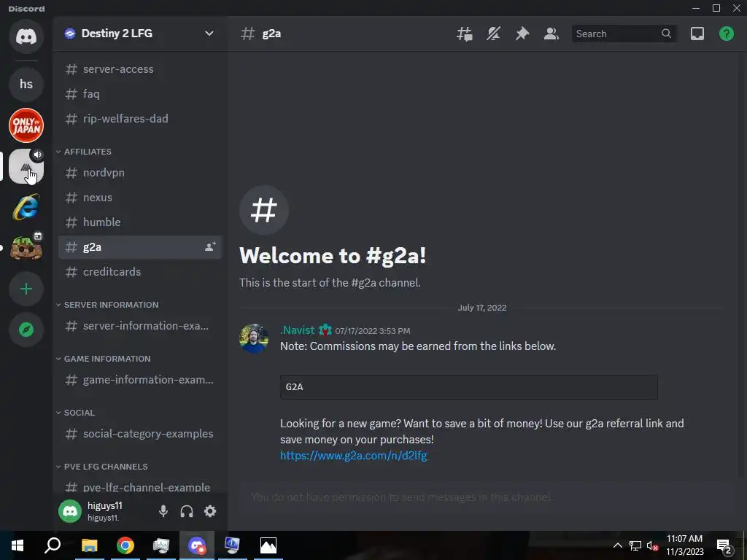747x560 pixels.
Task: Open the Inbox
Action: coord(697,34)
